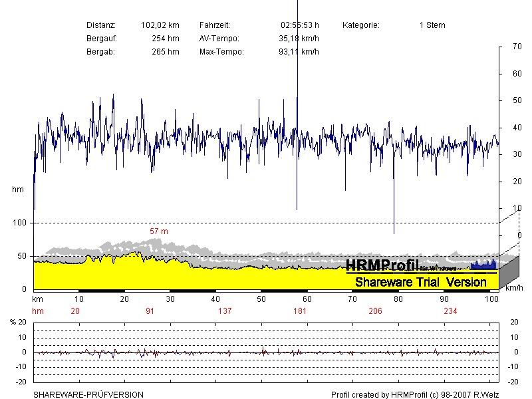This screenshot has height=399, width=532.
Task: Click the Bergauf value 254 hm
Action: 165,39
